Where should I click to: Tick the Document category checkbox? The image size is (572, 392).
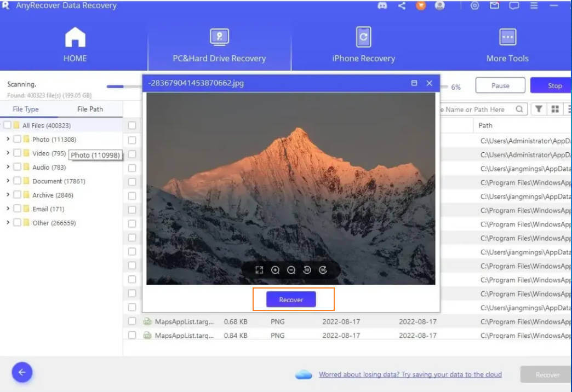[17, 181]
